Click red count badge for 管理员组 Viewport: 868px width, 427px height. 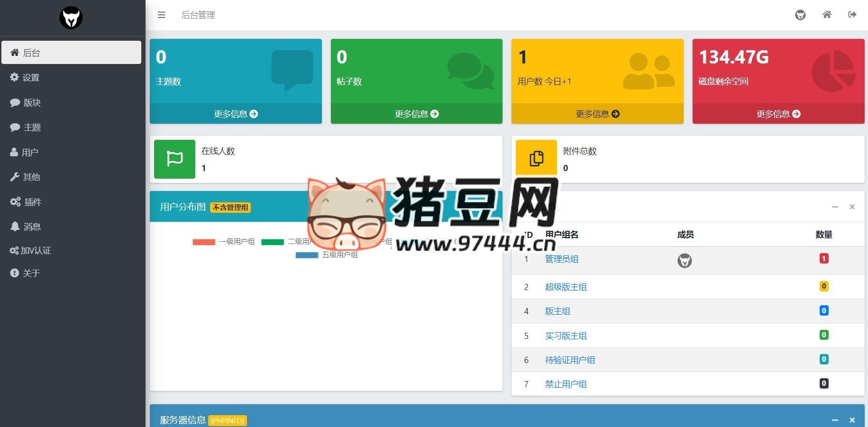point(824,258)
